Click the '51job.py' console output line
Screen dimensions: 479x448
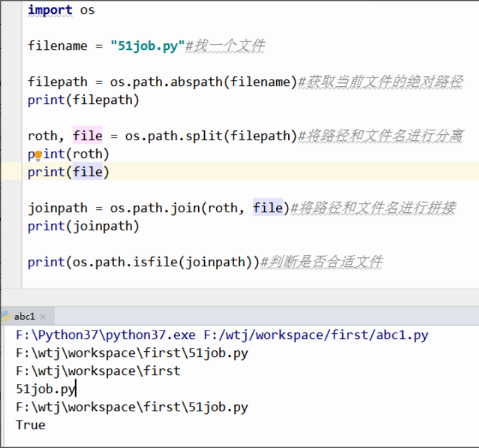tap(46, 389)
